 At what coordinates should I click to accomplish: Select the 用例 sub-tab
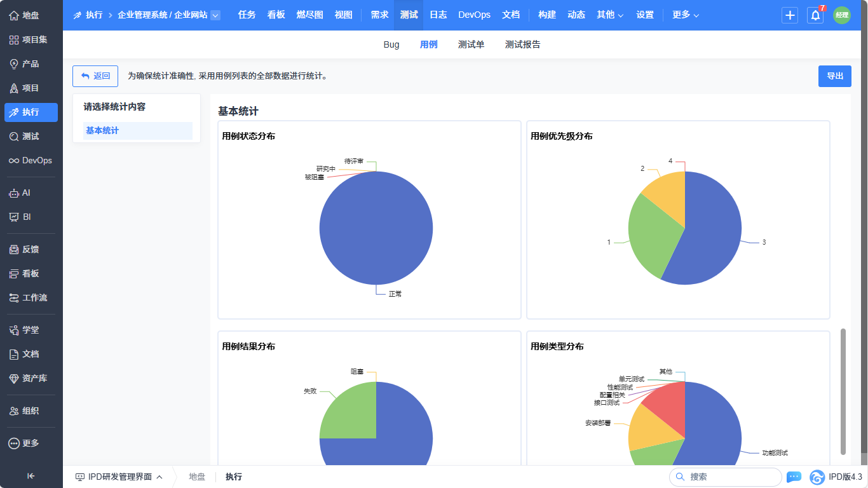[429, 44]
